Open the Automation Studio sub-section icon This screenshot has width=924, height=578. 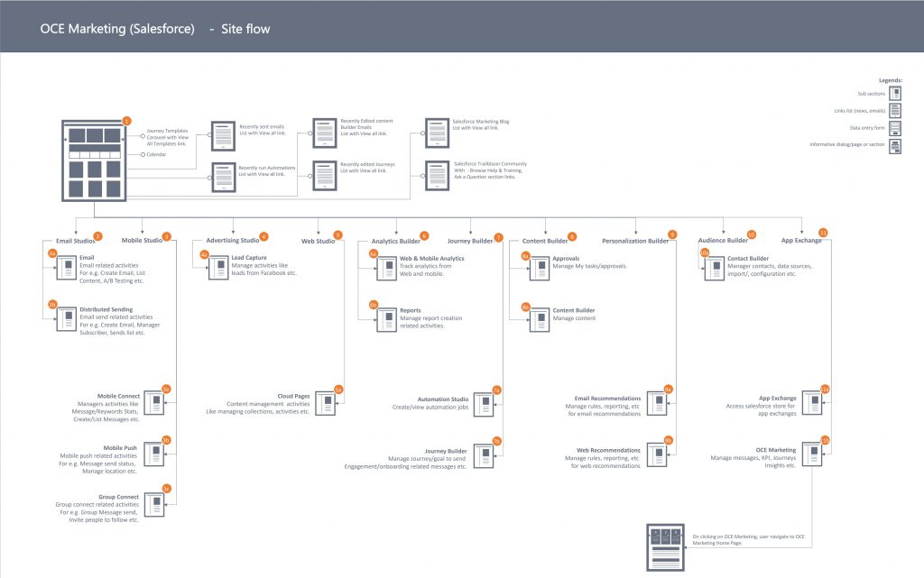pos(484,405)
